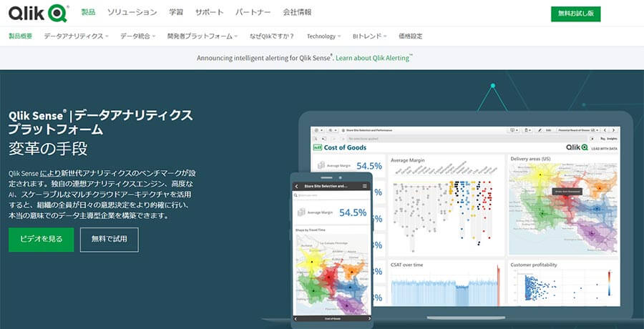Open the BIトレンド dropdown
Viewport: 644px width, 329px height.
(x=369, y=36)
